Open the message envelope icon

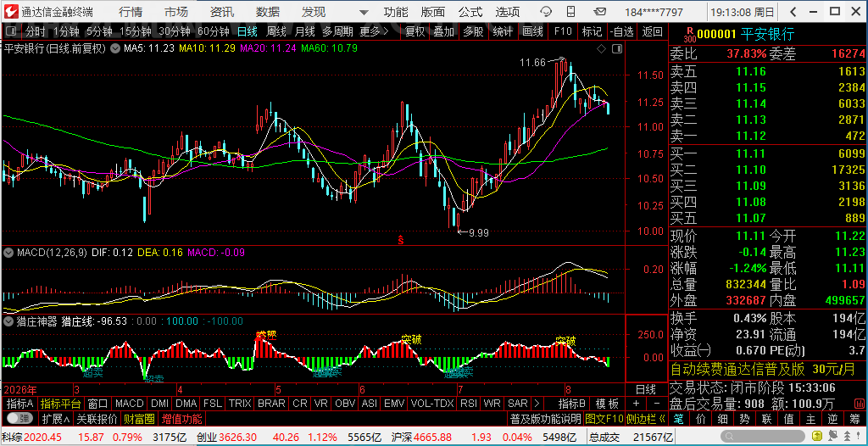599,12
